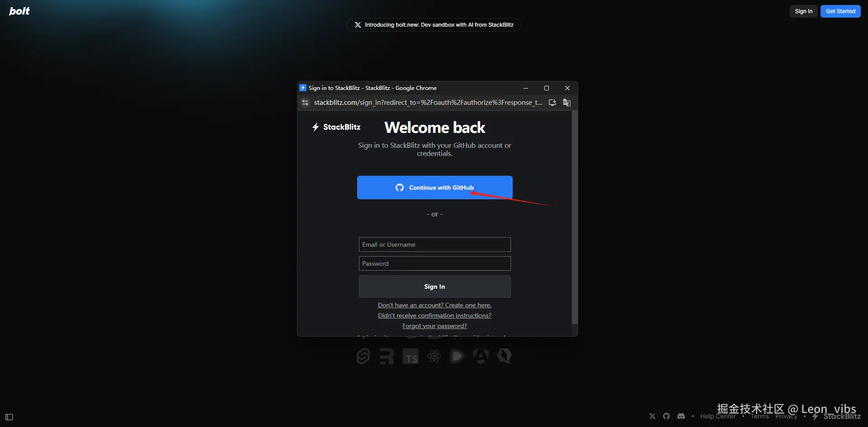Close the StackBlitz sign-in window

[567, 88]
